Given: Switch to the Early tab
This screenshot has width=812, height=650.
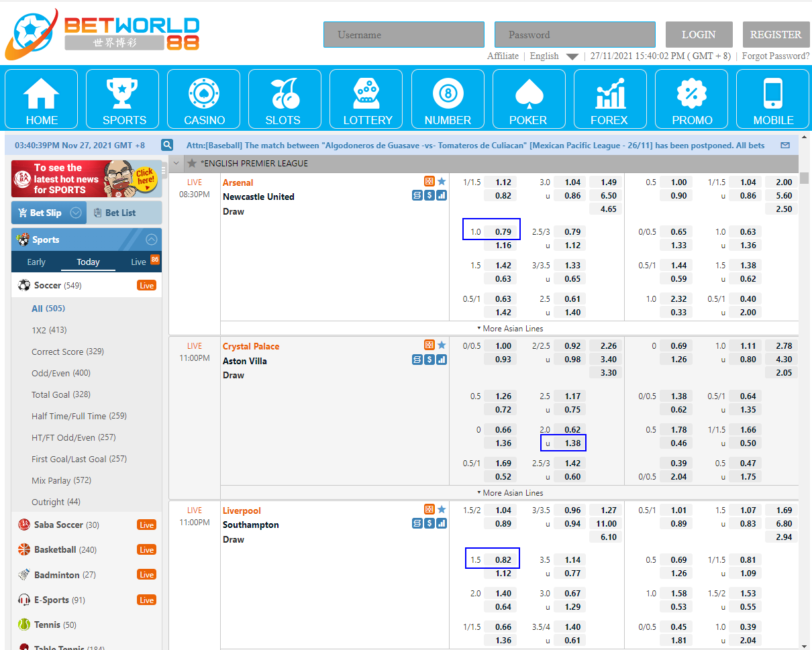Looking at the screenshot, I should 36,262.
